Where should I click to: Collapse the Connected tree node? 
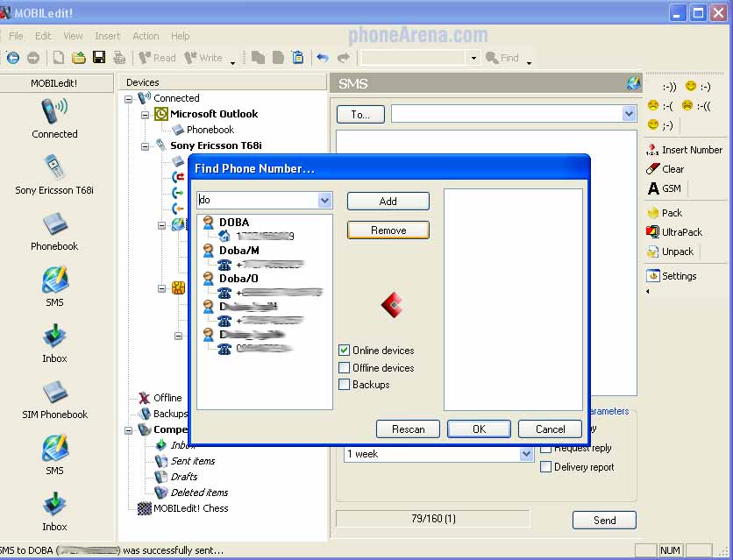coord(129,99)
